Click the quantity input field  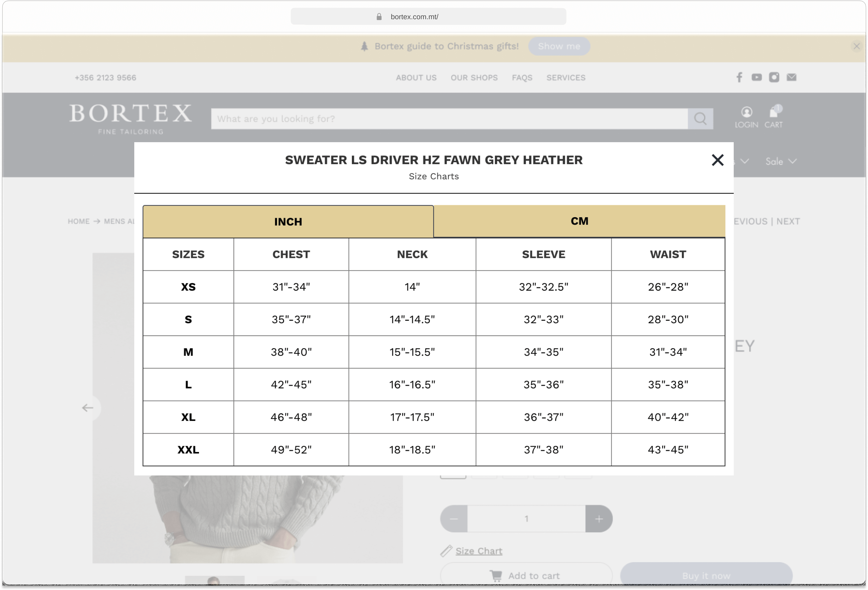526,519
